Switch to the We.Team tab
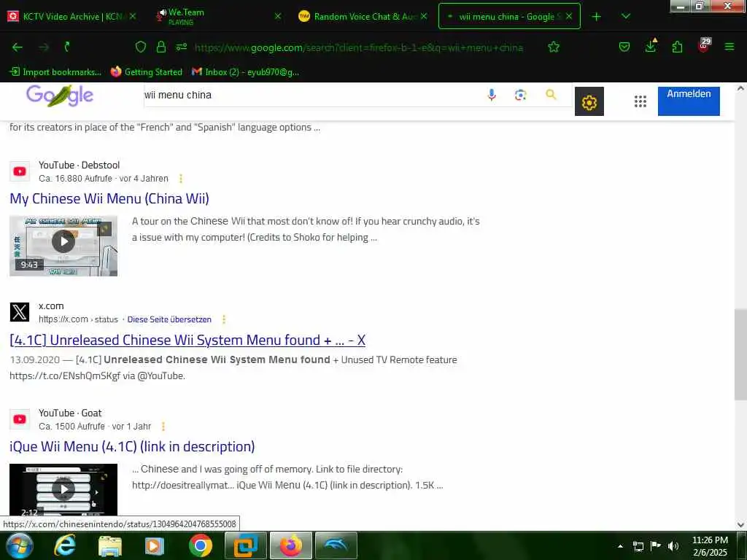The image size is (747, 560). point(219,16)
